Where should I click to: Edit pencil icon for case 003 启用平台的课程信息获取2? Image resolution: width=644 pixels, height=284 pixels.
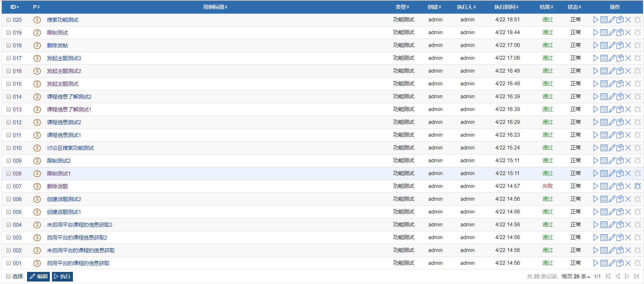pyautogui.click(x=612, y=238)
